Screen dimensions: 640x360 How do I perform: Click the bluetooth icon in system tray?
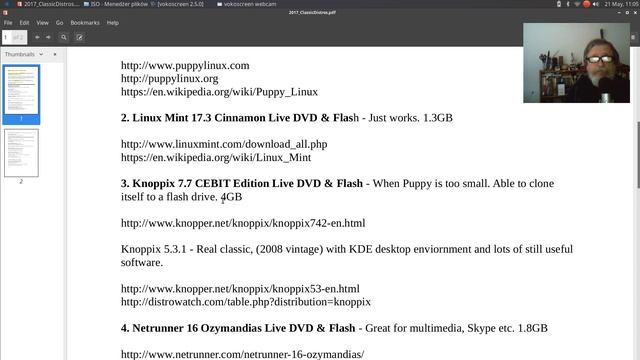coord(568,4)
